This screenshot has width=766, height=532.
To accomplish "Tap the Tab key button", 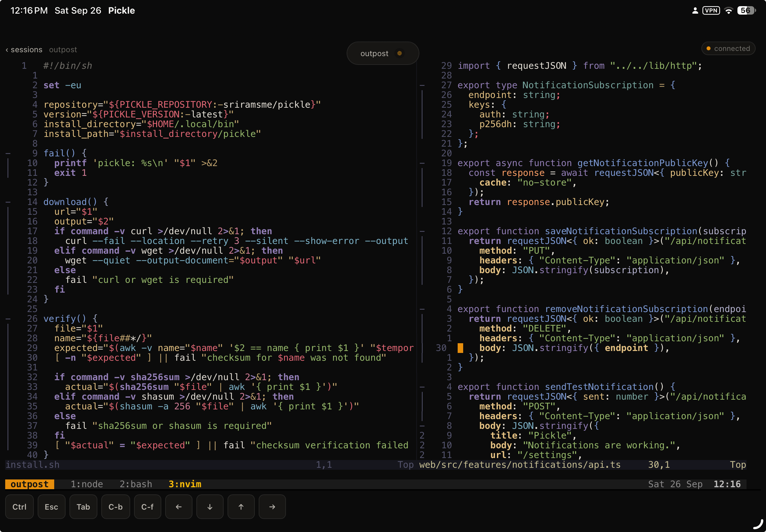I will pos(83,507).
